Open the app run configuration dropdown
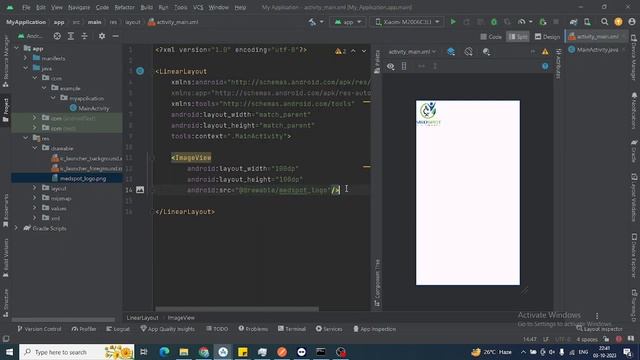This screenshot has width=640, height=360. (x=348, y=22)
